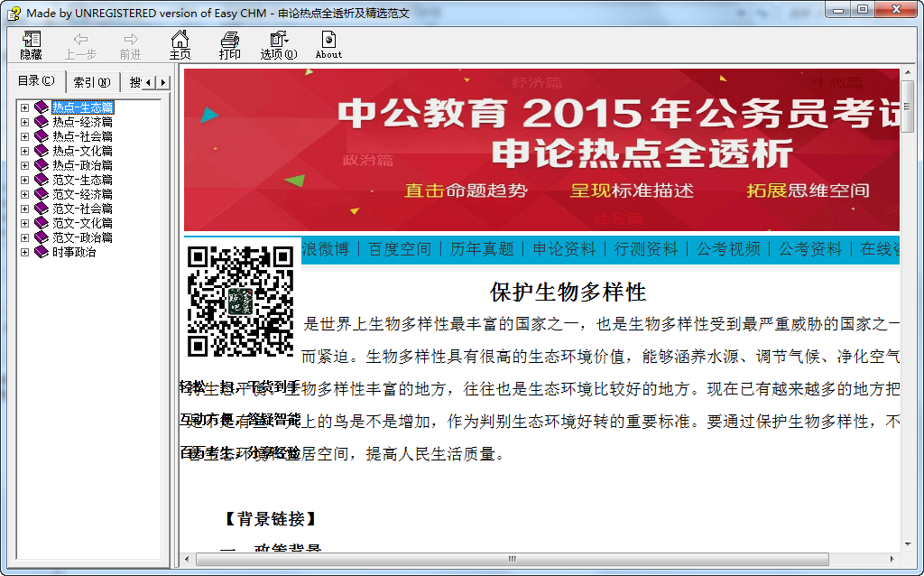The width and height of the screenshot is (924, 576).
Task: Select 时事政治 in contents tree
Action: pos(74,252)
